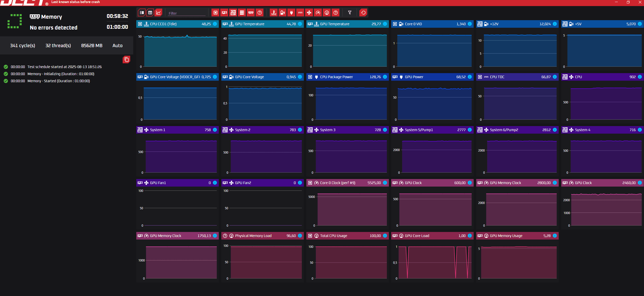Open the funnel filter options
This screenshot has height=296, width=644.
350,13
